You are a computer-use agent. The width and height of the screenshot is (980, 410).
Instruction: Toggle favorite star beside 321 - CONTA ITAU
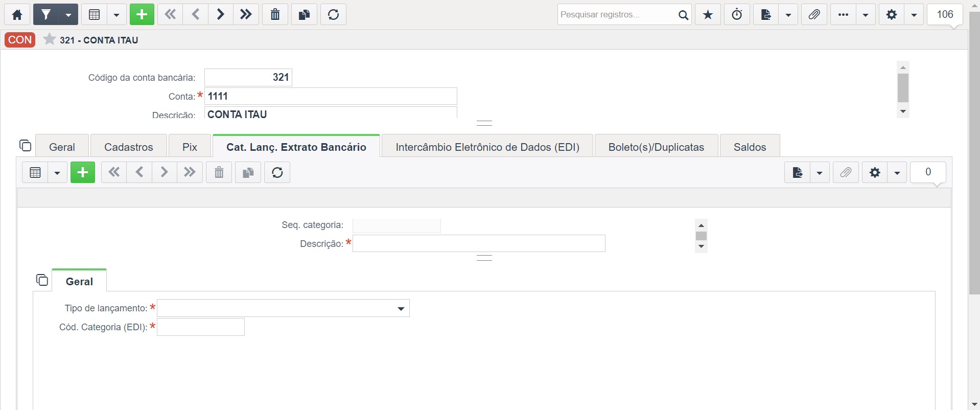click(x=50, y=39)
